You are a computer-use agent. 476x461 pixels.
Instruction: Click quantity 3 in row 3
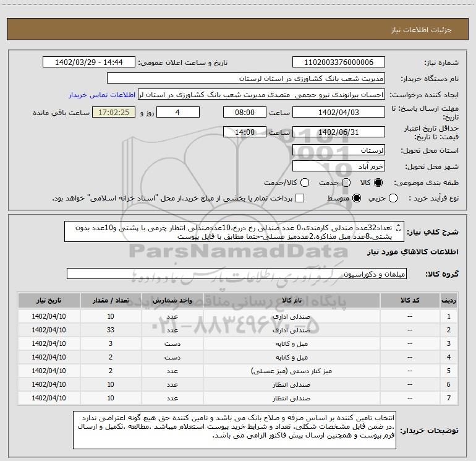tap(111, 343)
